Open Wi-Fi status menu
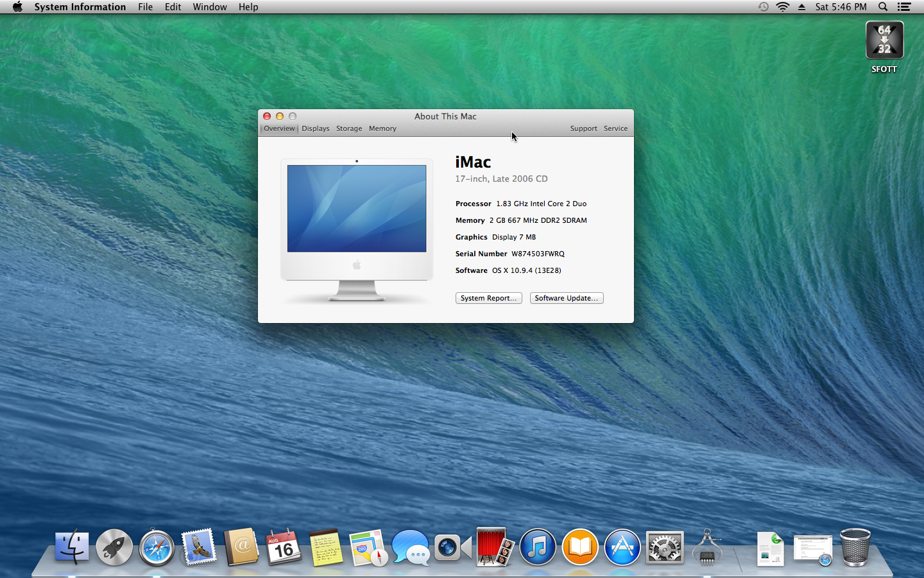This screenshot has width=924, height=578. pyautogui.click(x=783, y=7)
